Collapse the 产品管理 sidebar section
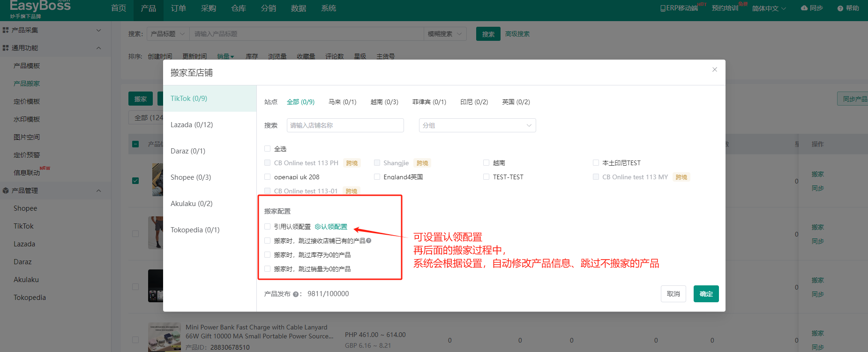Image resolution: width=868 pixels, height=352 pixels. 98,191
